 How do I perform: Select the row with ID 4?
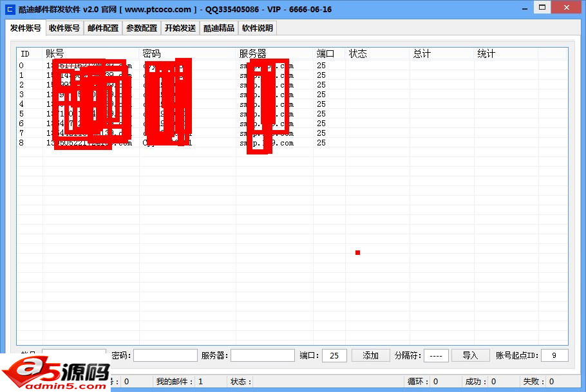click(292, 104)
